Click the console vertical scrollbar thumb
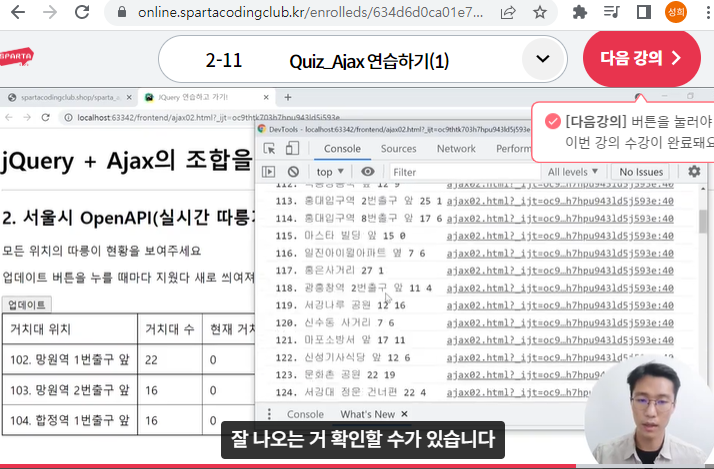Viewport: 714px width, 469px height. pos(704,223)
